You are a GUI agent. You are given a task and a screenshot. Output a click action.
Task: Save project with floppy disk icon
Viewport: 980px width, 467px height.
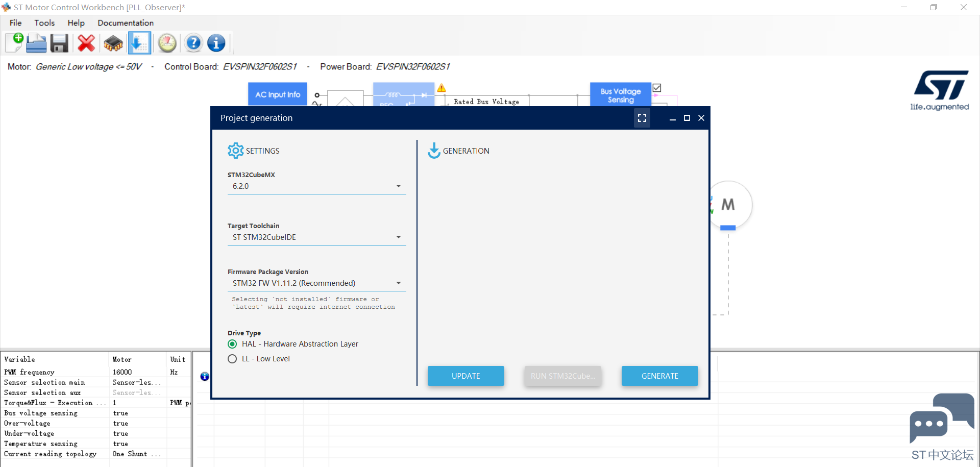(59, 43)
